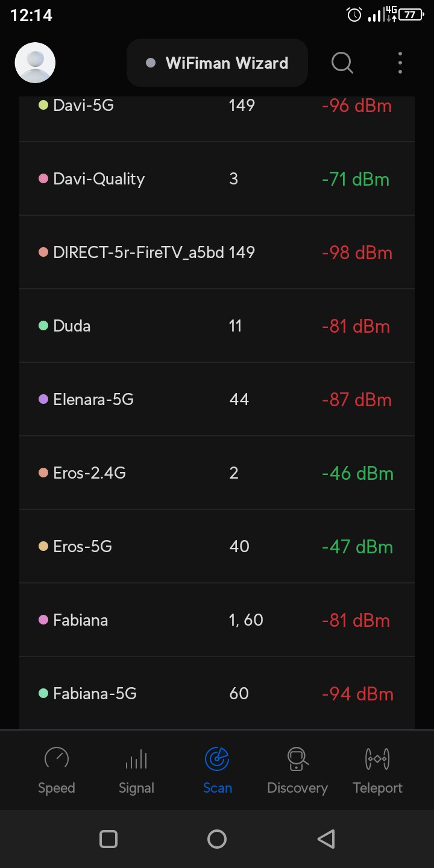The image size is (434, 868).
Task: Tap the -47 dBm signal of Eros-5G
Action: pos(357,547)
